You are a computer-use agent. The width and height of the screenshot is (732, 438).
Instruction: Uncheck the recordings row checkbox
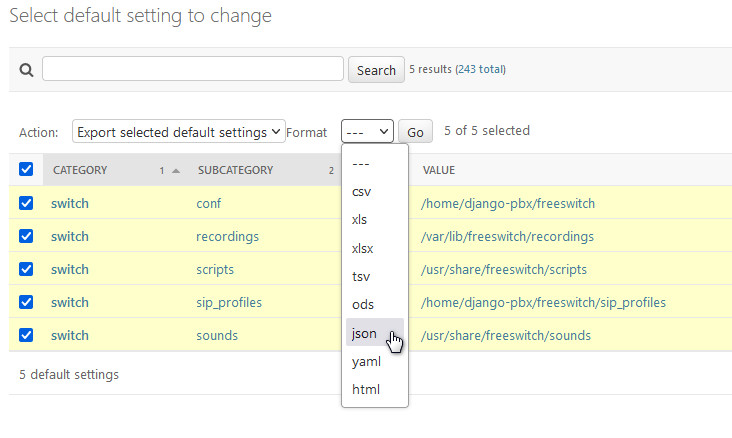click(x=26, y=236)
